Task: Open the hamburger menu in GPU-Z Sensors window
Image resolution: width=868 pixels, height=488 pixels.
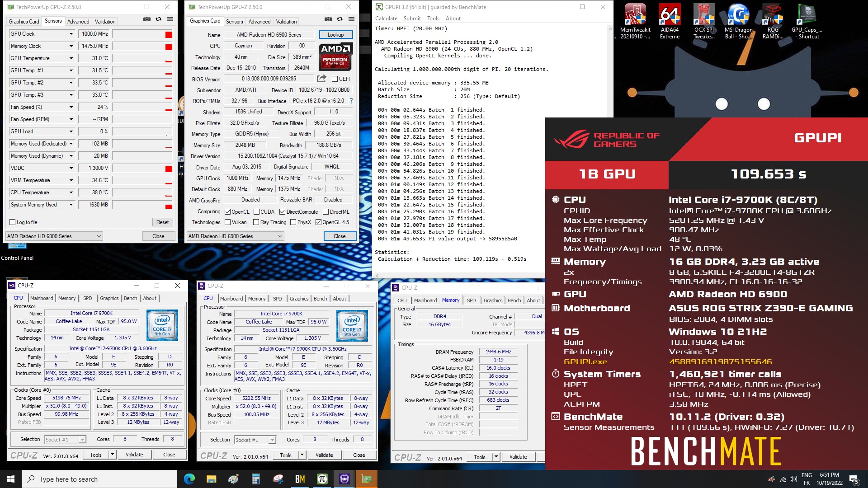Action: point(170,19)
